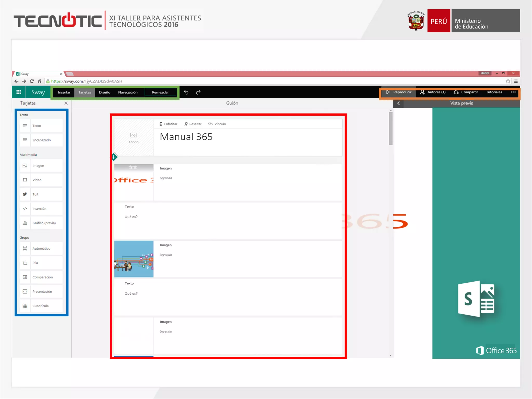Open the three-dots more options menu
Image resolution: width=532 pixels, height=399 pixels.
(x=513, y=92)
